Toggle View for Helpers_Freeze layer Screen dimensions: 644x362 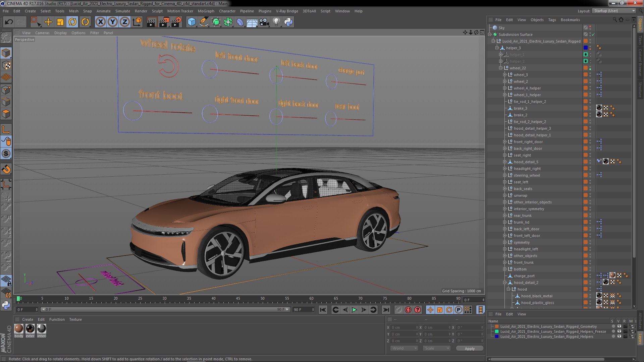point(619,331)
